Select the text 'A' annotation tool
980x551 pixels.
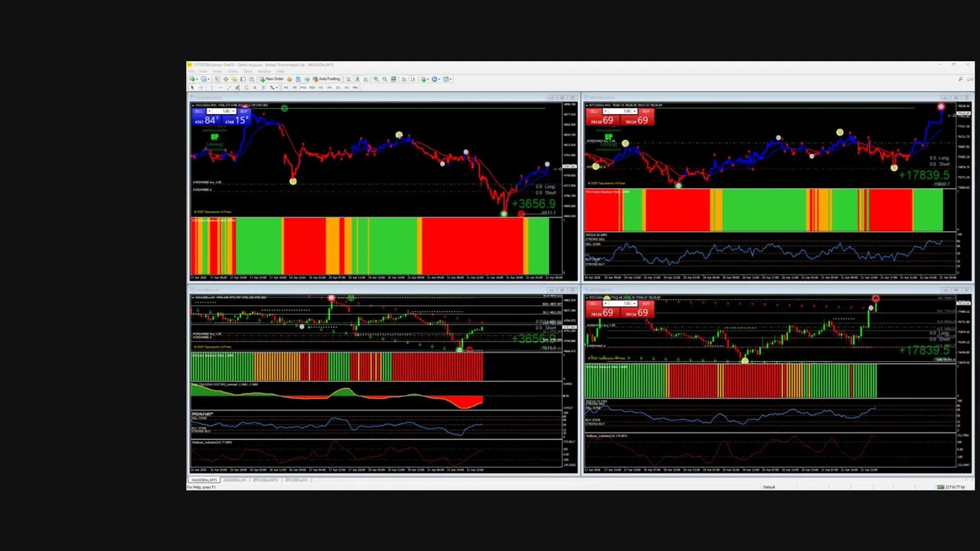(x=255, y=87)
